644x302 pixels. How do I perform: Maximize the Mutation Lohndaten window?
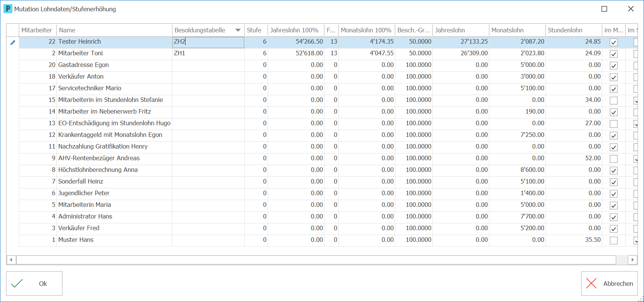(604, 9)
